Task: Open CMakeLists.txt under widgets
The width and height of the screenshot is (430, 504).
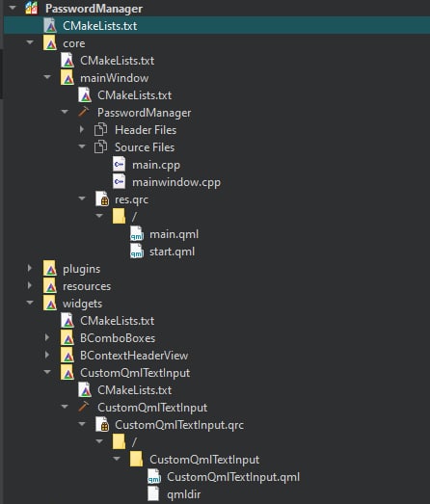Action: click(117, 321)
